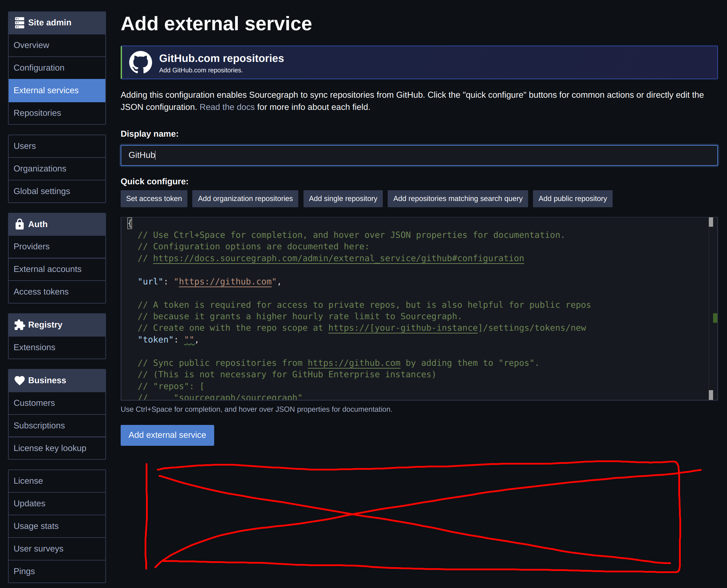Submit with Add external service button
This screenshot has width=727, height=588.
tap(167, 435)
